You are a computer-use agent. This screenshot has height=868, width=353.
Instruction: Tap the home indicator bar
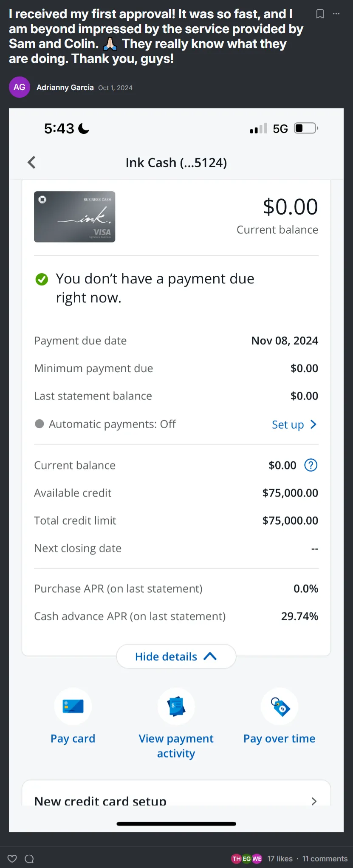coord(176,824)
